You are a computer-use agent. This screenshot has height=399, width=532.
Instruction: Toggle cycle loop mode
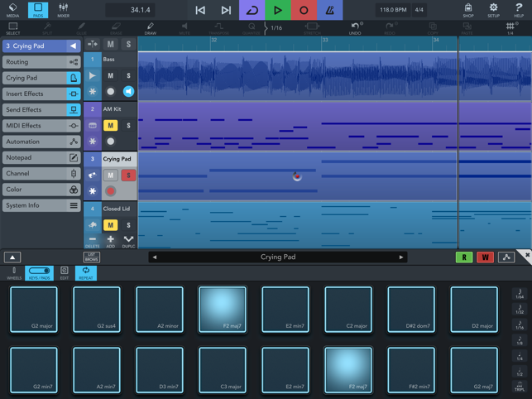coord(252,10)
